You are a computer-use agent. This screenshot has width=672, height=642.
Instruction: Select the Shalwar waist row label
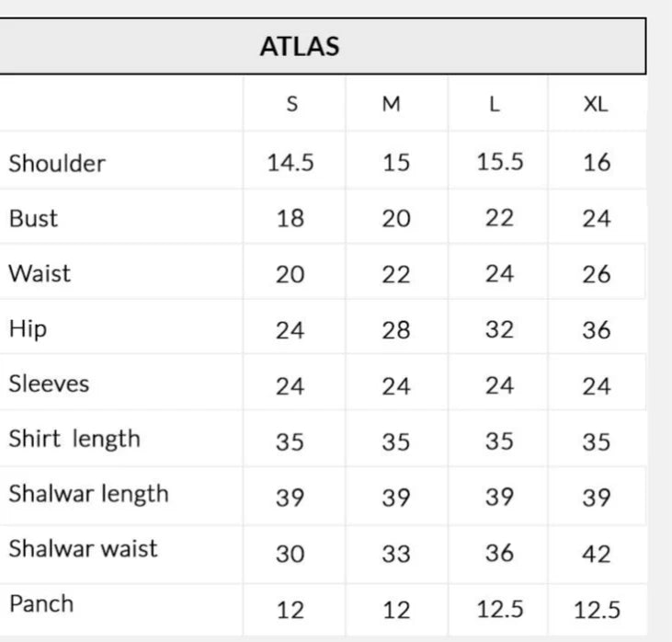(x=83, y=549)
